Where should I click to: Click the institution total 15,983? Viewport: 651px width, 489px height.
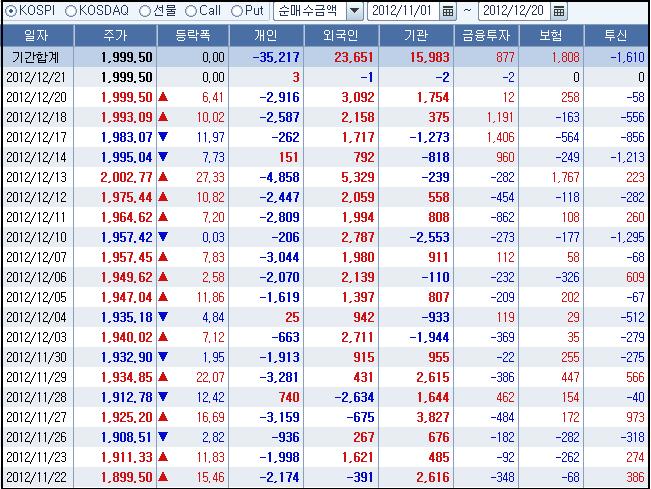[430, 57]
